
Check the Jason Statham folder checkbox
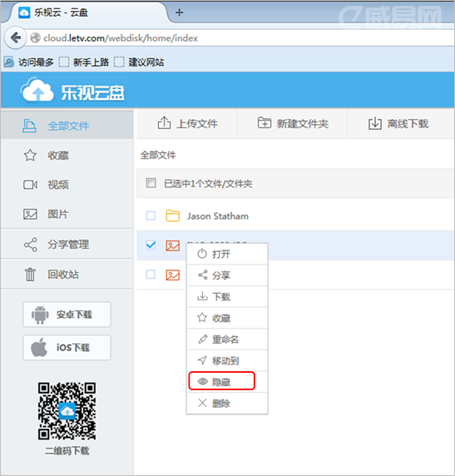pos(151,216)
